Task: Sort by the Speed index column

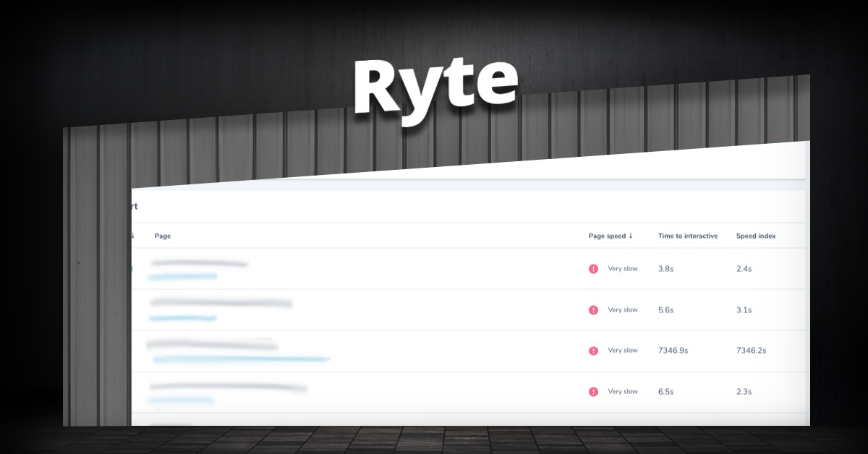Action: pos(755,235)
